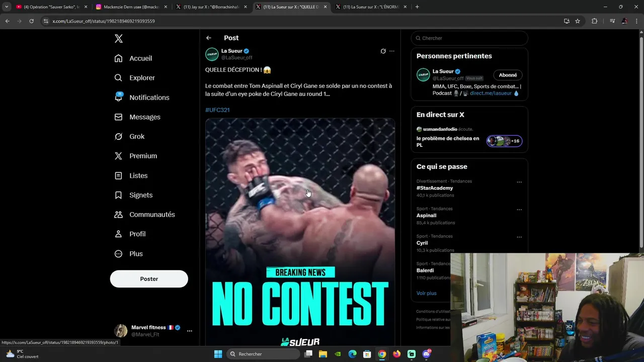
Task: Open the Chrome three-dot menu
Action: tap(636, 21)
